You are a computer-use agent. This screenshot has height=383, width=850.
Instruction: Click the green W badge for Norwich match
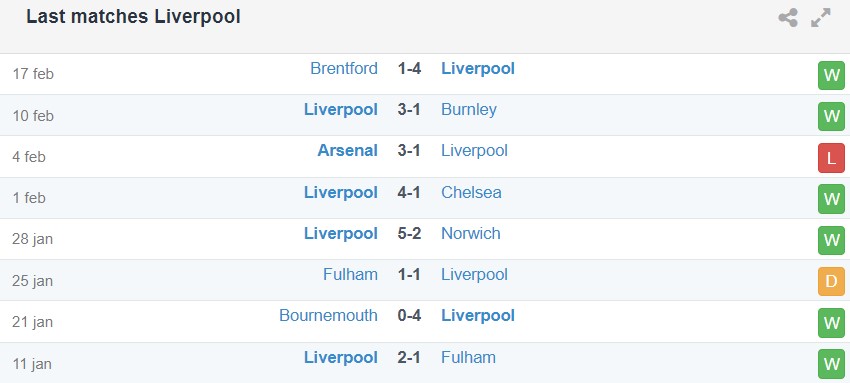click(831, 241)
